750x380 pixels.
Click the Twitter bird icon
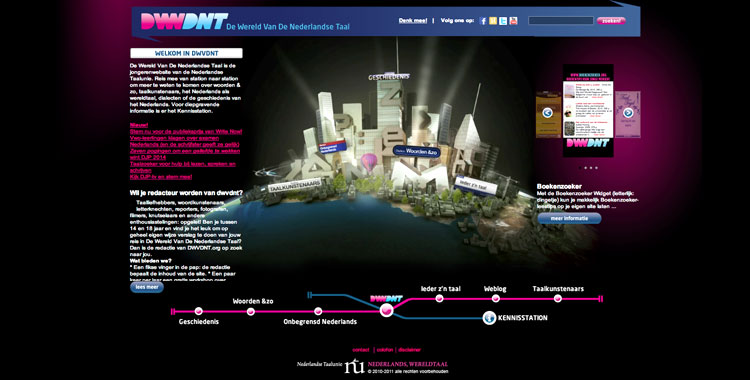point(503,21)
